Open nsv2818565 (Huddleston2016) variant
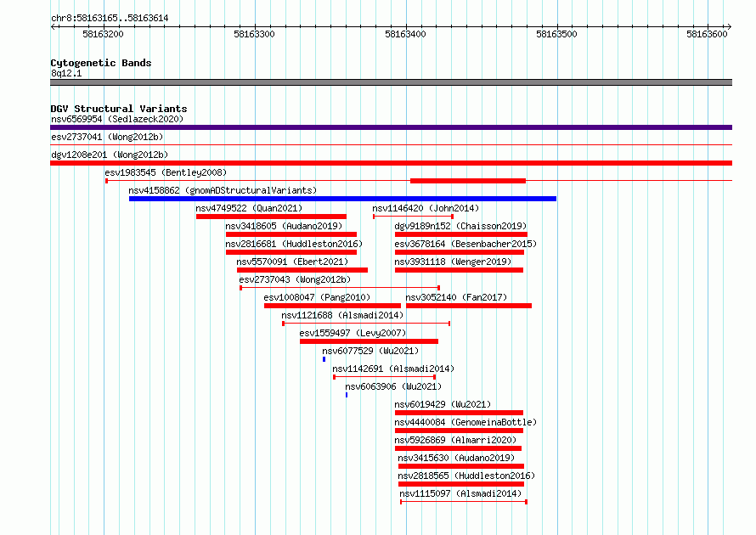This screenshot has height=535, width=756. point(466,476)
